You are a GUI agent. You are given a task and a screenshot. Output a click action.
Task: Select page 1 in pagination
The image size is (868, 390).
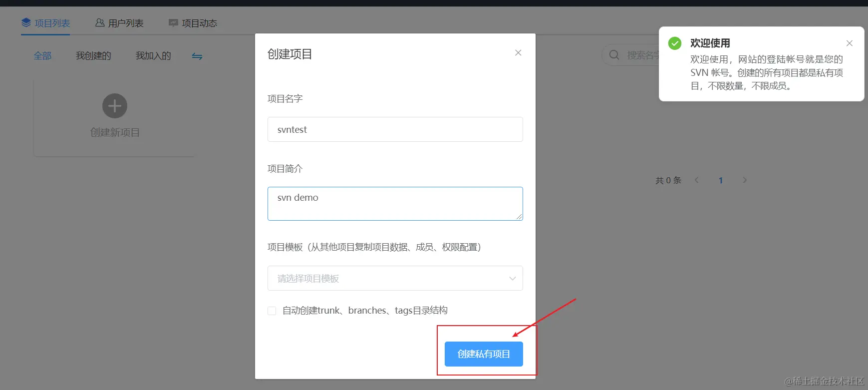click(x=721, y=180)
